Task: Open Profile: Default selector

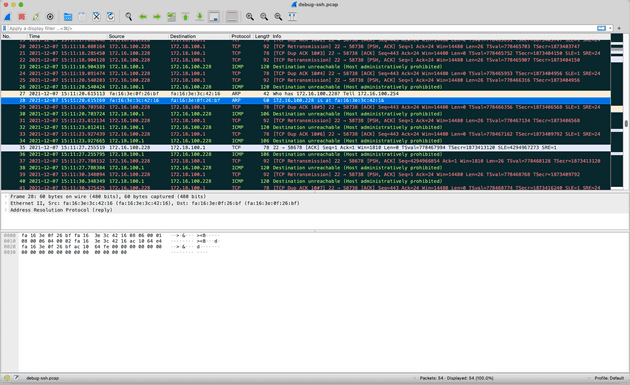Action: pos(609,378)
